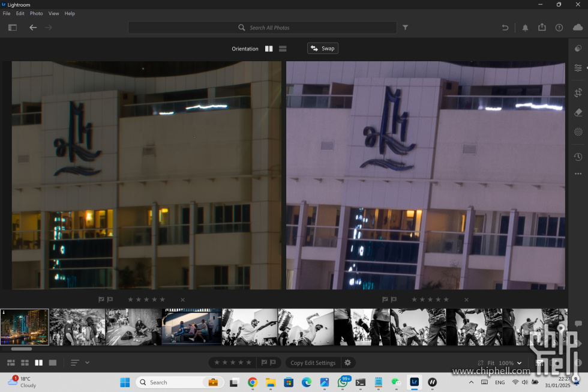Open the three-dot more options
The image size is (588, 392).
pos(578,173)
